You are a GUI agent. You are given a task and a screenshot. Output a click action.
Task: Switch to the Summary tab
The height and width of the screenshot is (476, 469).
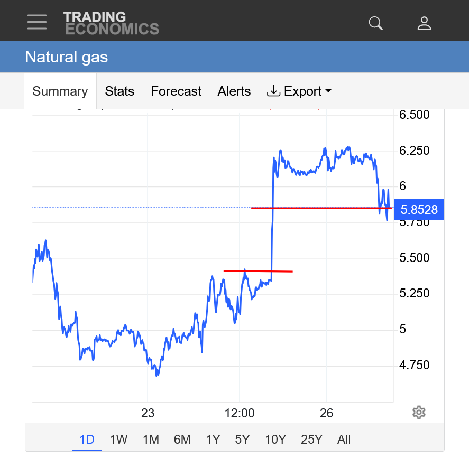(x=60, y=91)
